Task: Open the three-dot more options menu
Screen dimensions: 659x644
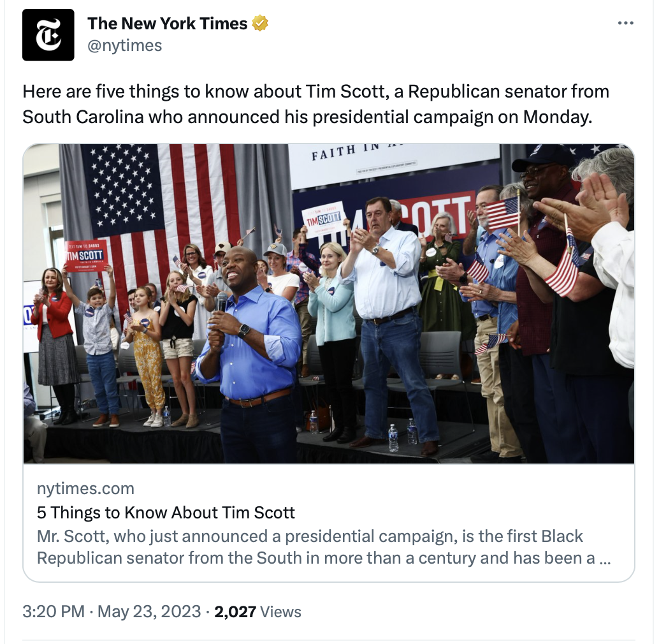Action: click(x=625, y=23)
